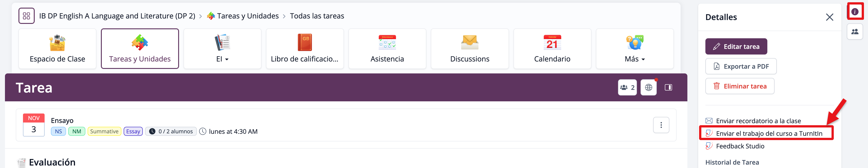The image size is (868, 168).
Task: Open the Discussions tab
Action: [470, 49]
